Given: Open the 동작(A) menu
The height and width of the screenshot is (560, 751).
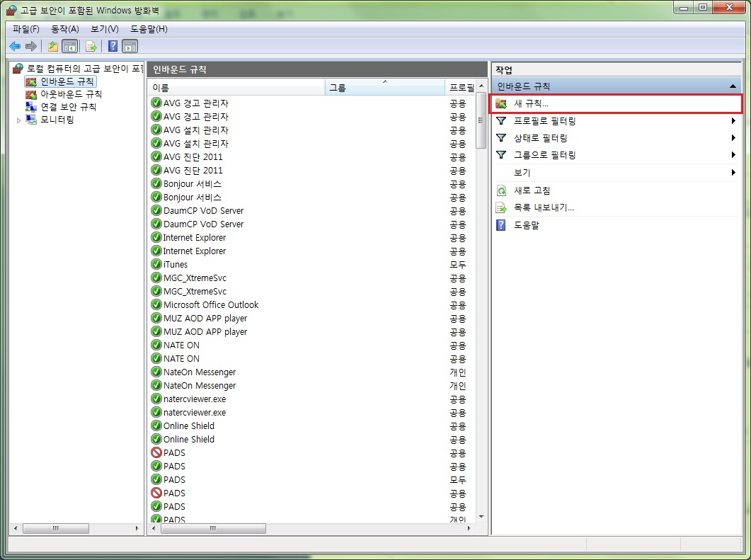Looking at the screenshot, I should (65, 29).
